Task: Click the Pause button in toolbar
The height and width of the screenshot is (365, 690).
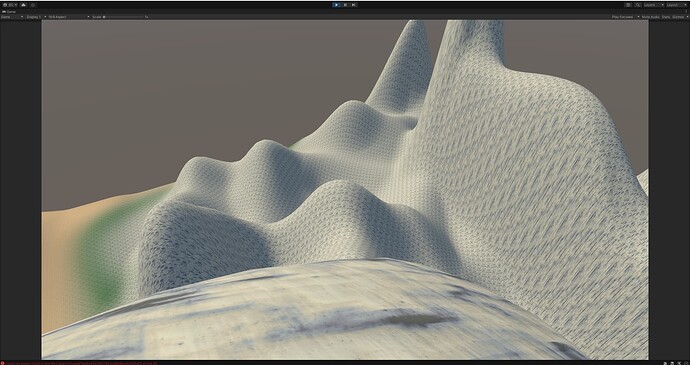Action: [x=345, y=5]
